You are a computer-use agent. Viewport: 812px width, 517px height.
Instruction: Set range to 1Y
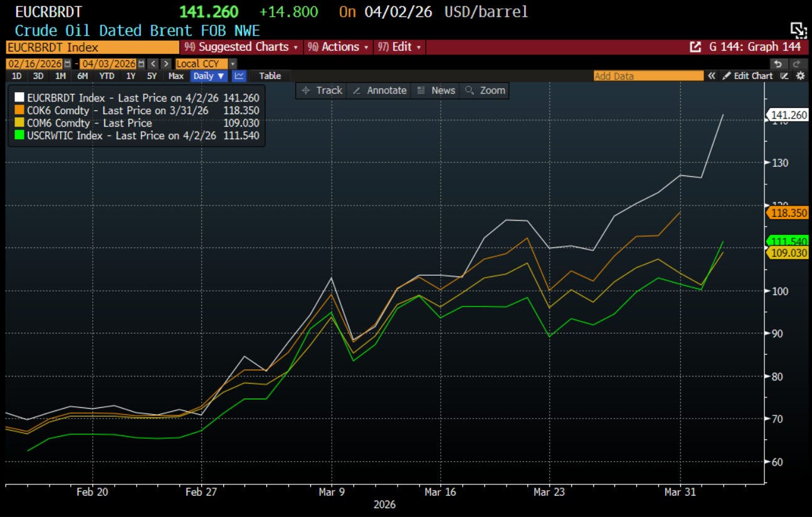click(x=130, y=76)
